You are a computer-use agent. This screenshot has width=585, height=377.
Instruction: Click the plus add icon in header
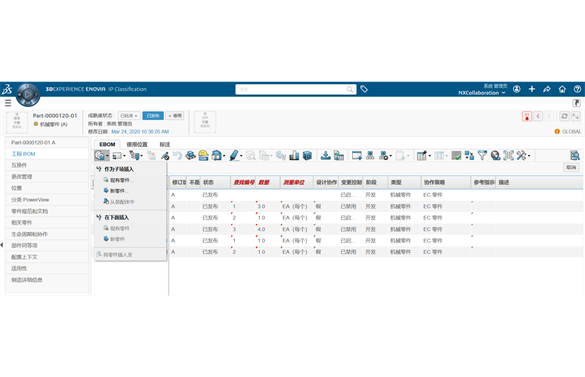(x=532, y=89)
